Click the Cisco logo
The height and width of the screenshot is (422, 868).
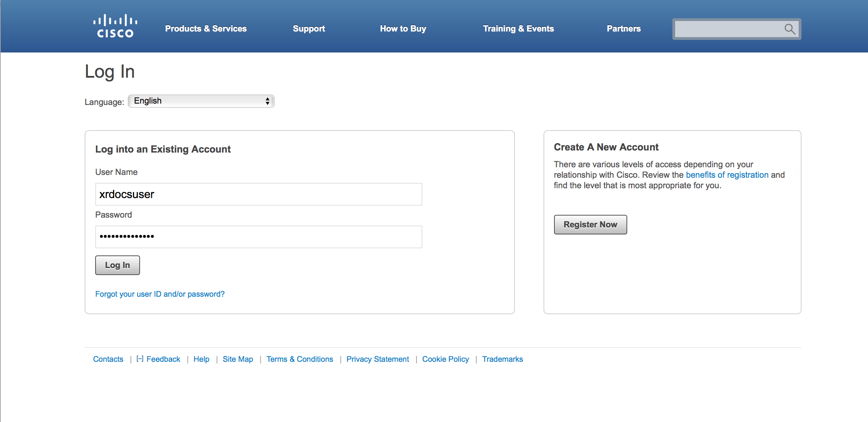(115, 26)
